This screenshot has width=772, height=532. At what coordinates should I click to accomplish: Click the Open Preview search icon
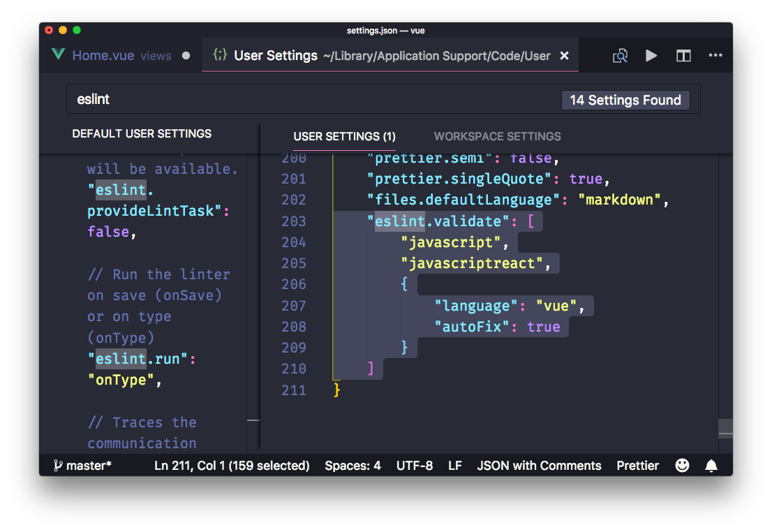(x=620, y=56)
